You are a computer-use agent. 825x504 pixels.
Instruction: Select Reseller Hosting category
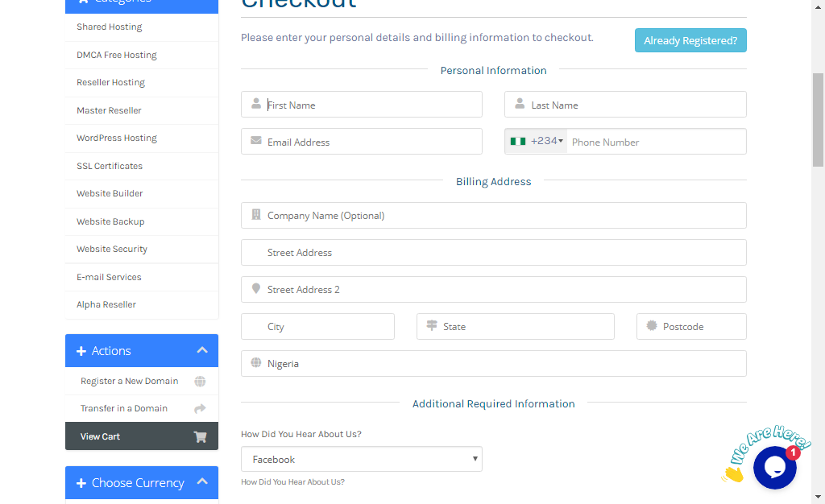coord(142,82)
